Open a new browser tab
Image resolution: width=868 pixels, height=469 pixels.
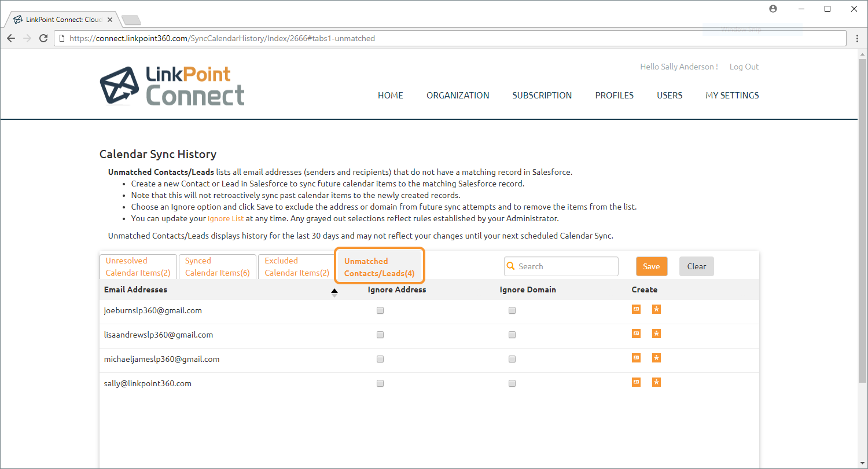point(131,20)
